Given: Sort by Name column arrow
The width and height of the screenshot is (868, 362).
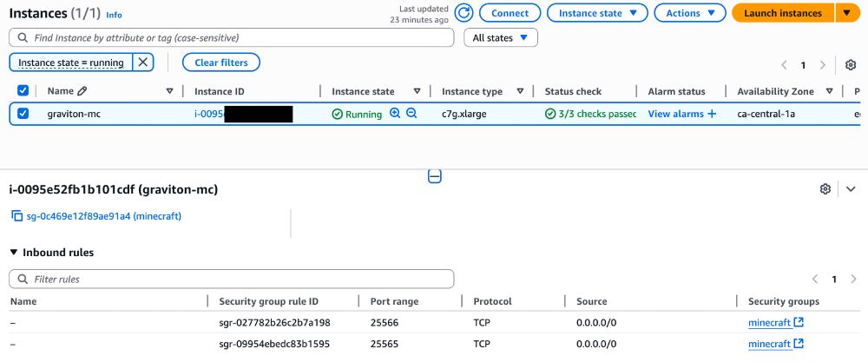Looking at the screenshot, I should 170,91.
